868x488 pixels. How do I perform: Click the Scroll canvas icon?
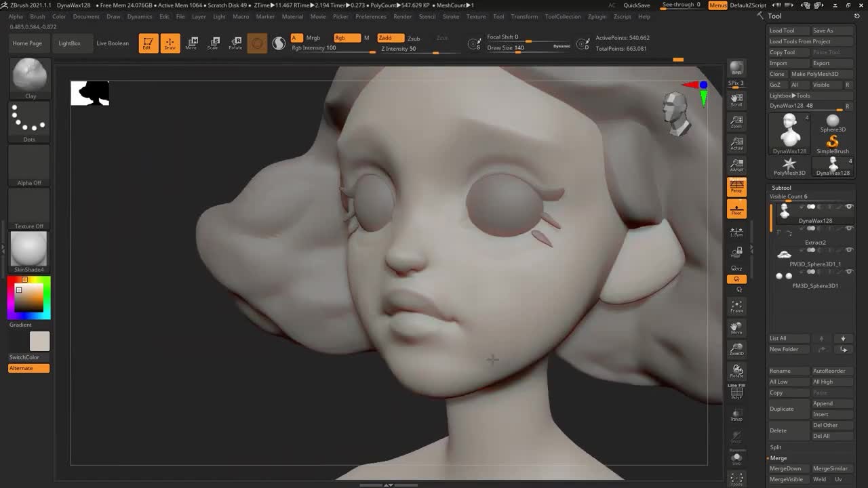736,100
